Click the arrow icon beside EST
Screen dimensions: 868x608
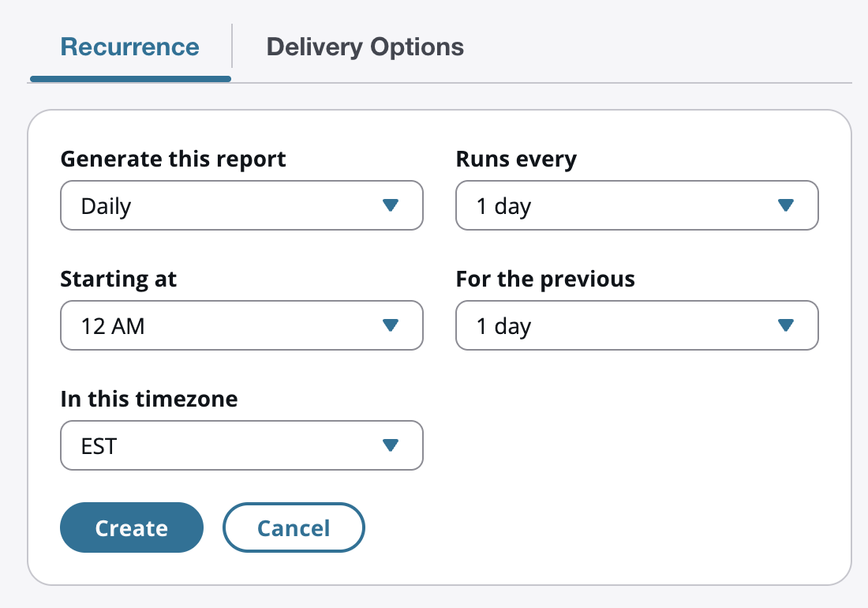point(390,445)
